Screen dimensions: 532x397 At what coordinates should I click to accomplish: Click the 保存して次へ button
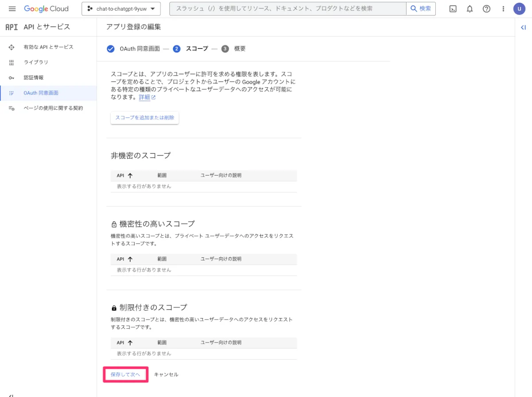point(125,374)
